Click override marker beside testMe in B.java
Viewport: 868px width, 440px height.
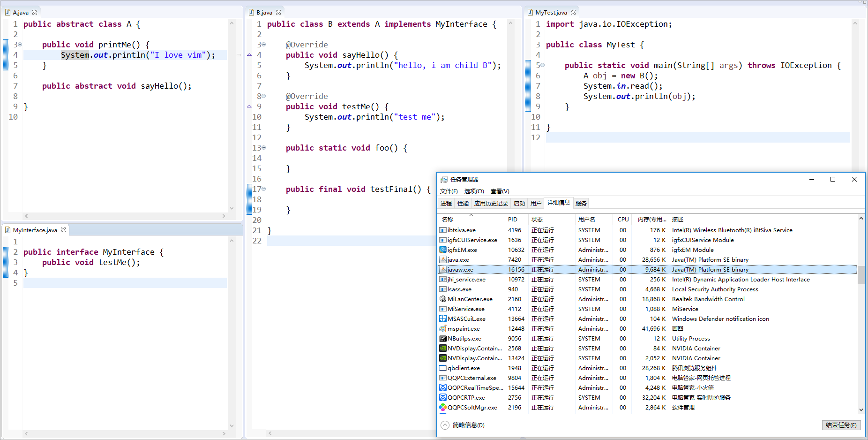coord(249,106)
